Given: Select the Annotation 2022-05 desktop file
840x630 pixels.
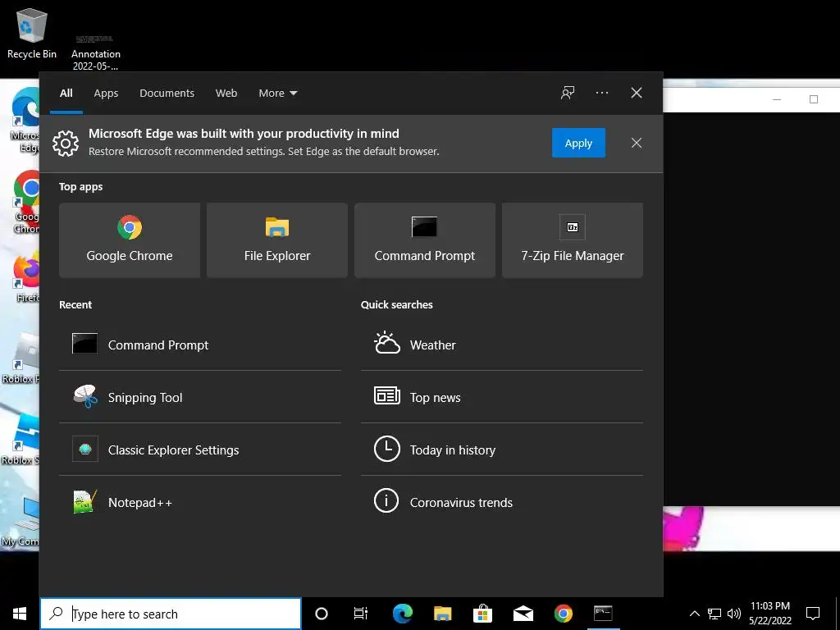Looking at the screenshot, I should click(95, 52).
